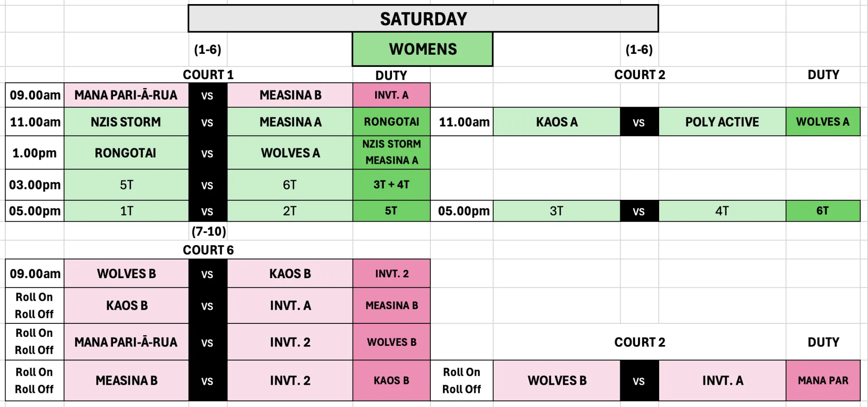Click the 03.00pm time cell
The width and height of the screenshot is (868, 407).
pos(35,185)
